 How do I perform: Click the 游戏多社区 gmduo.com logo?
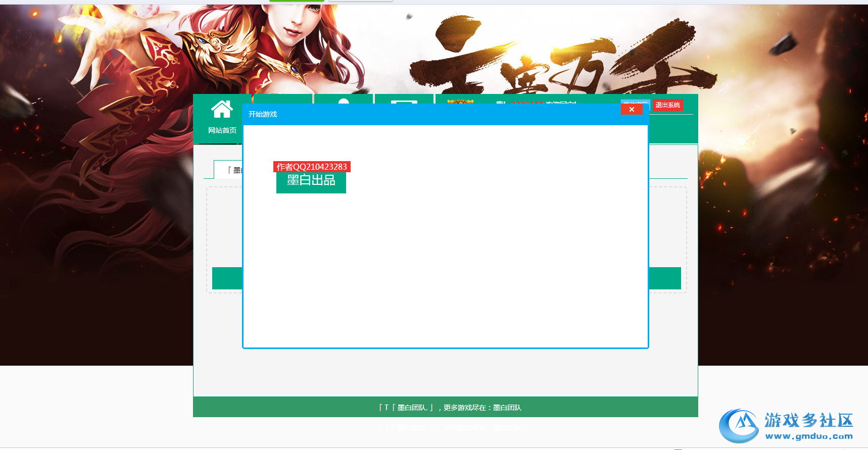point(786,426)
